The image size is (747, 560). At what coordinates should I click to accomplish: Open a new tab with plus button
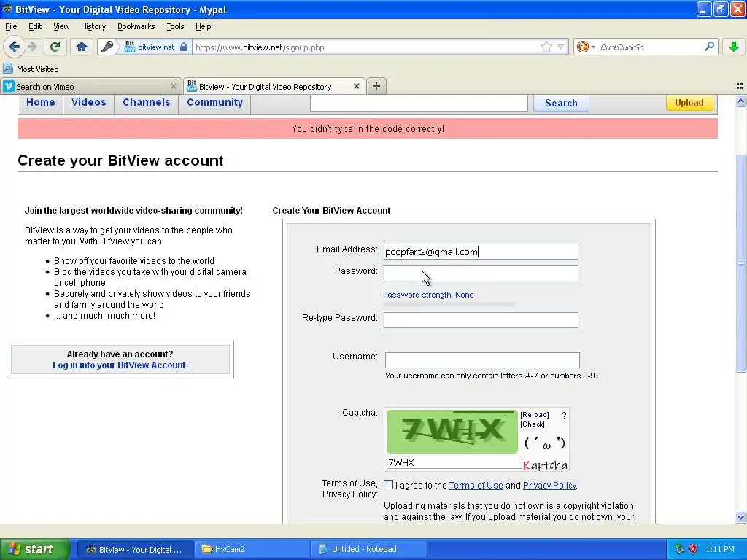[x=376, y=86]
